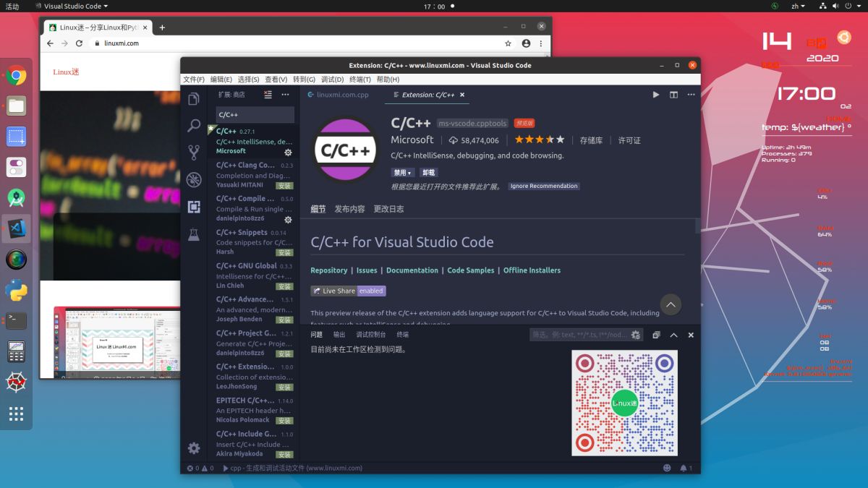Click the panel filter settings gear icon
Viewport: 868px width, 488px height.
click(x=636, y=335)
